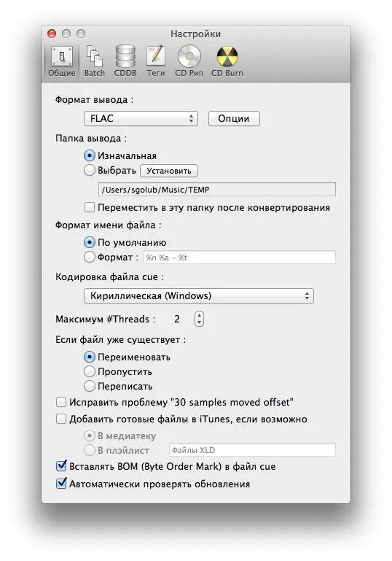
Task: Expand the FLAC output format dropdown
Action: point(141,118)
